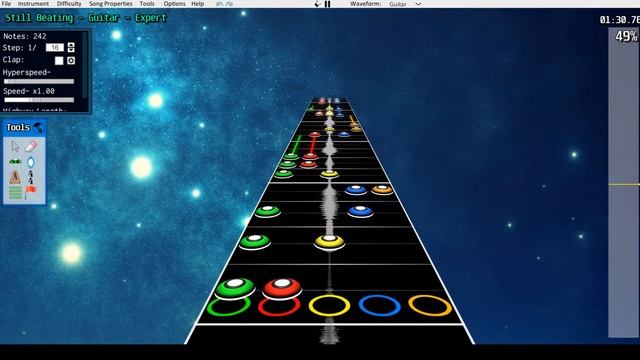
Task: Click the 49% progress readout
Action: (x=626, y=37)
